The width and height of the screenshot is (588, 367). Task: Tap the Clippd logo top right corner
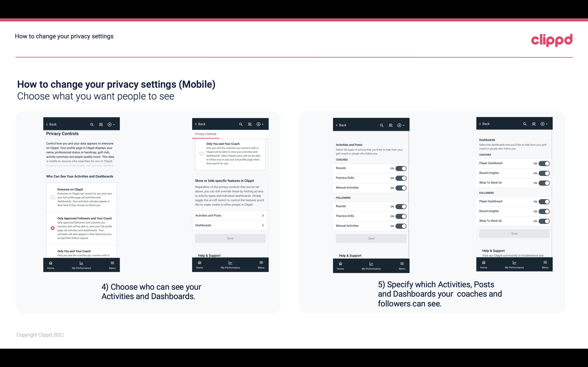(552, 39)
